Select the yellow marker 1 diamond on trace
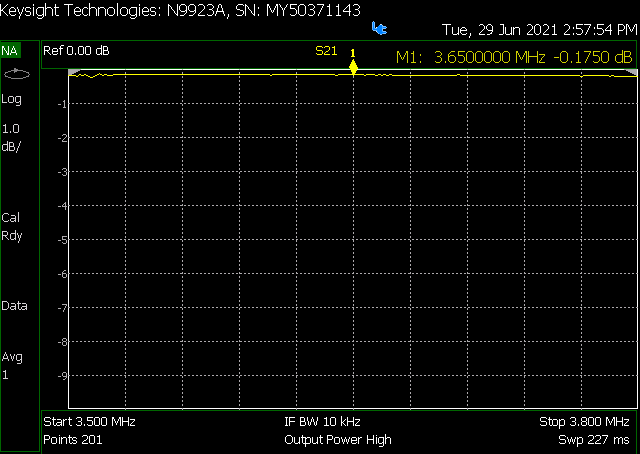Viewport: 640px width, 454px height. 353,67
